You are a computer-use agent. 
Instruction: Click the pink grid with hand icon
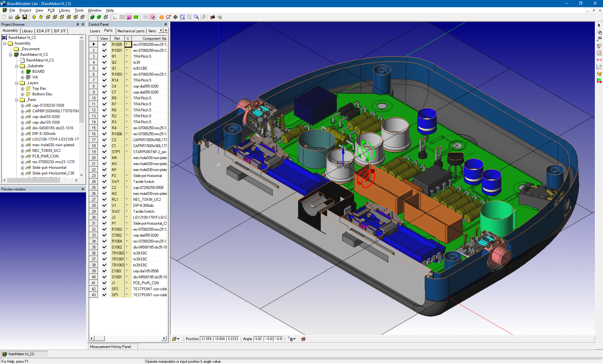point(153,17)
